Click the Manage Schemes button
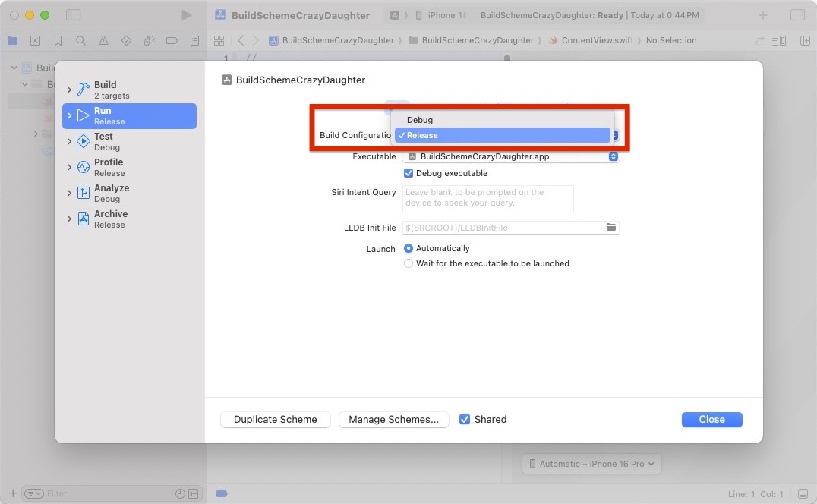The image size is (817, 504). point(393,420)
